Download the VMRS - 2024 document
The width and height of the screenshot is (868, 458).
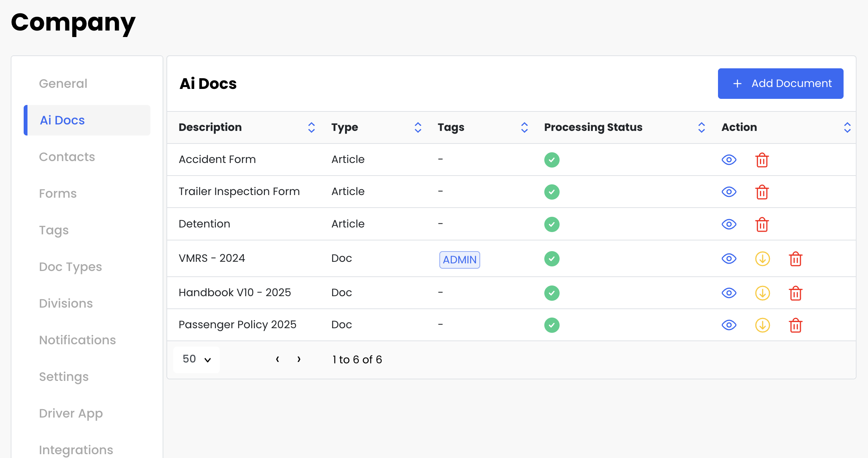point(762,259)
